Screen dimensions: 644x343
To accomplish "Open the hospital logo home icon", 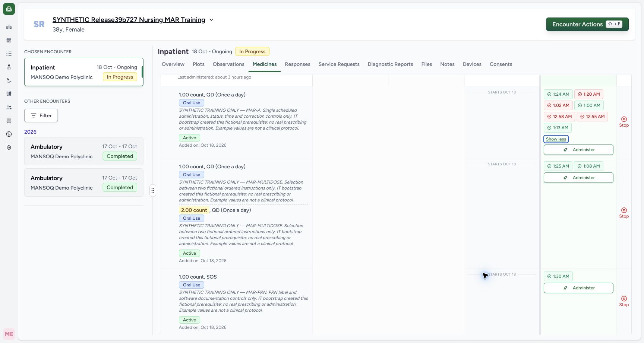I will tap(9, 9).
